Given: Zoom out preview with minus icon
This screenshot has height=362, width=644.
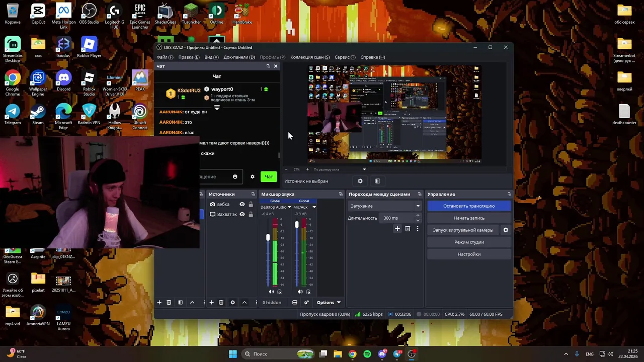Looking at the screenshot, I should [286, 169].
